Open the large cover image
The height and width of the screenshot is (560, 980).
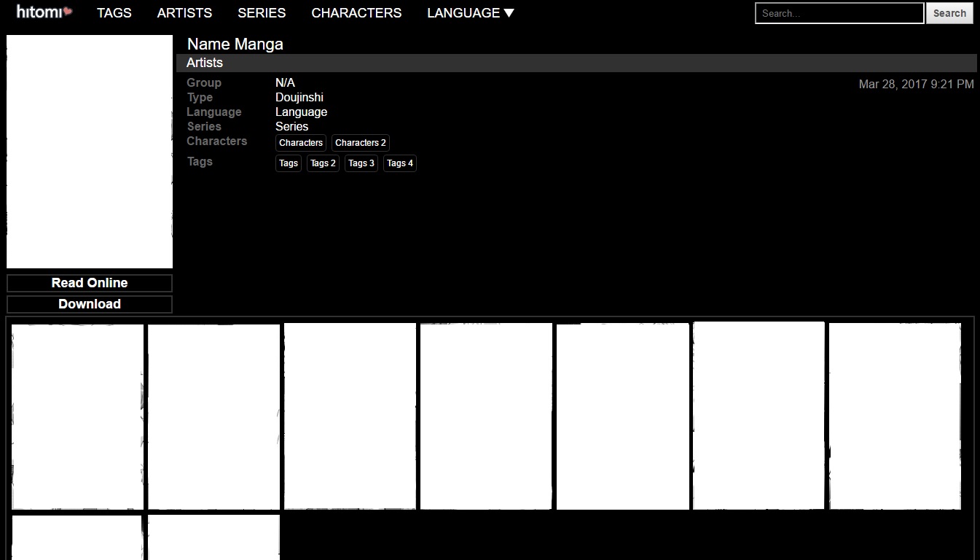[90, 152]
